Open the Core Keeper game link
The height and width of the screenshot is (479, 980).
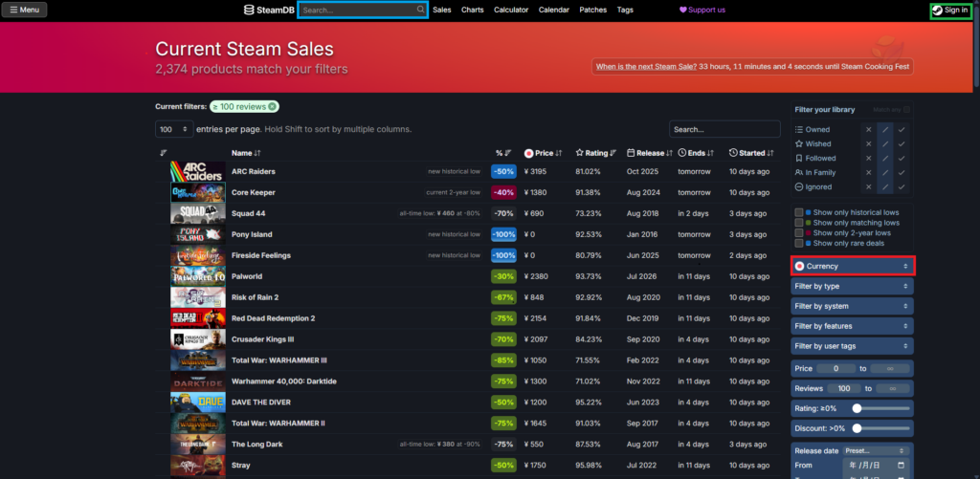click(x=253, y=192)
